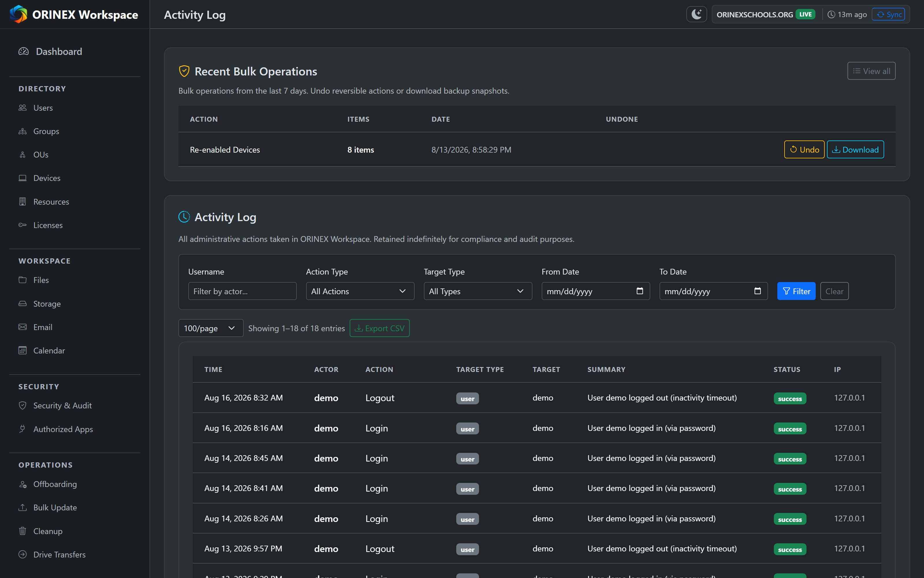Open the To Date calendar picker
Viewport: 924px width, 578px height.
tap(757, 291)
